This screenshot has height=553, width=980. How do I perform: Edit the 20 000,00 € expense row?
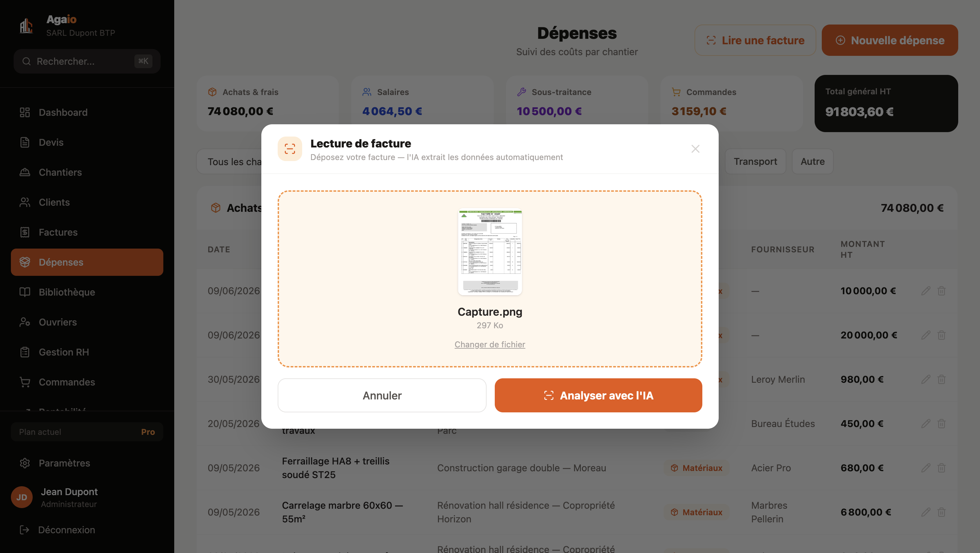pyautogui.click(x=926, y=335)
